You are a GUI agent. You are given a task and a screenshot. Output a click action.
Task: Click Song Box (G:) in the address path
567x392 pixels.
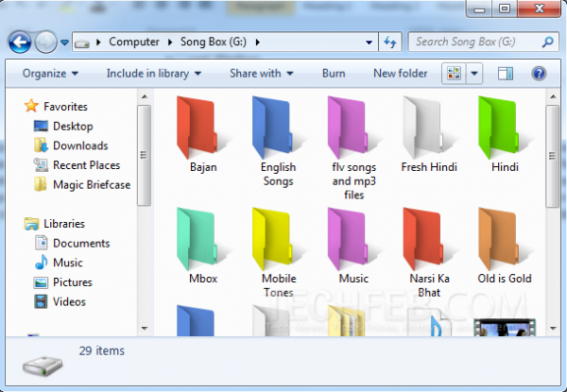point(214,42)
